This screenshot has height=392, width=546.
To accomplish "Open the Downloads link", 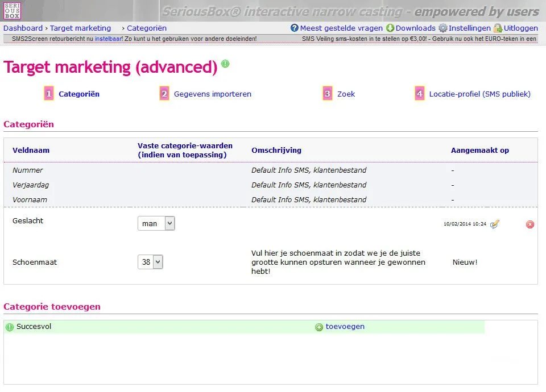I will (415, 28).
